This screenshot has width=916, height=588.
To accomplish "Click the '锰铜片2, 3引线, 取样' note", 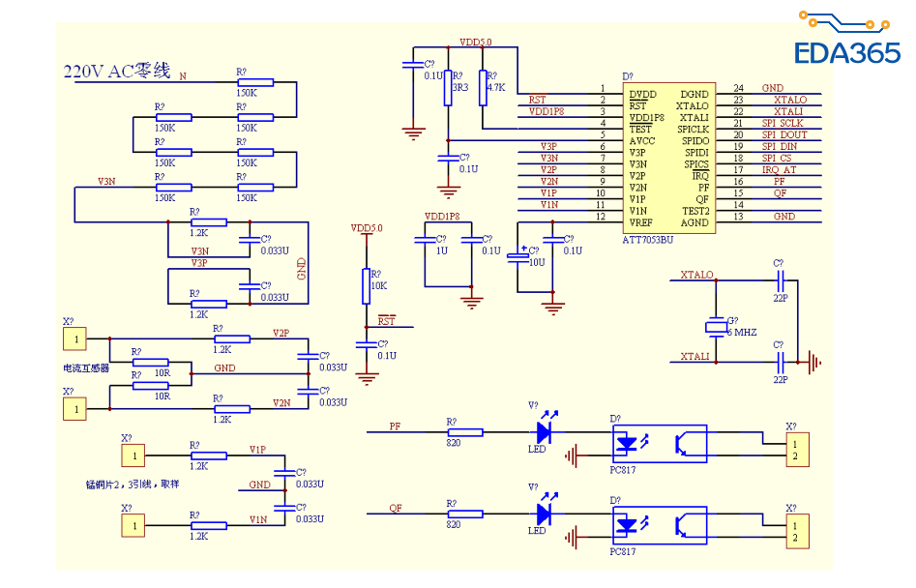I will click(x=133, y=485).
